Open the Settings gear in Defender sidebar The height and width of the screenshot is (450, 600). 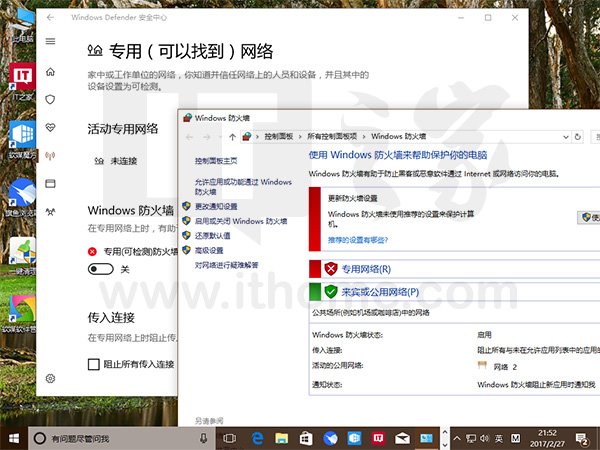pyautogui.click(x=50, y=378)
